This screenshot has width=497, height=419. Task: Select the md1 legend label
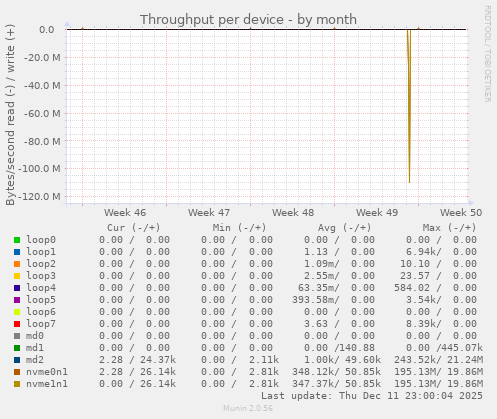(x=35, y=348)
